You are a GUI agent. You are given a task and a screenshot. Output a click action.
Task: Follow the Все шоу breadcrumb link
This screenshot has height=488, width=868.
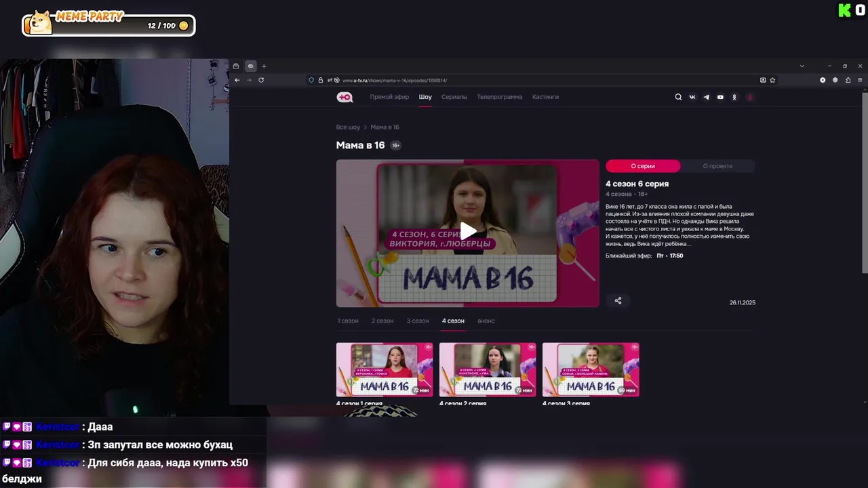click(x=348, y=127)
